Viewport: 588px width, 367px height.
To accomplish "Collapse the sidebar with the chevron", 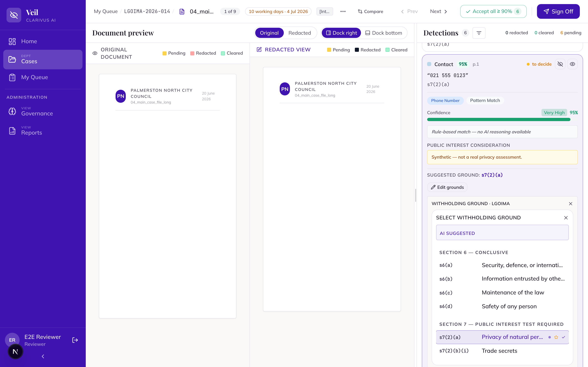I will click(x=43, y=356).
